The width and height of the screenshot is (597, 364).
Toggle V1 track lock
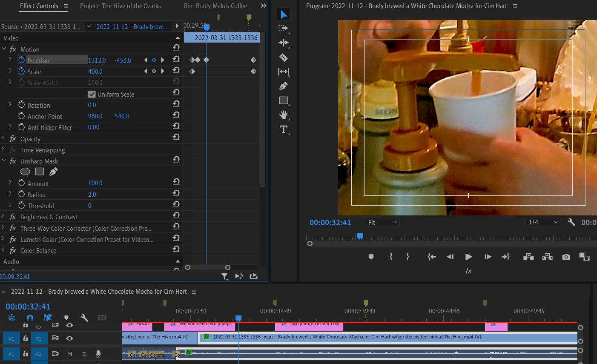pos(26,338)
